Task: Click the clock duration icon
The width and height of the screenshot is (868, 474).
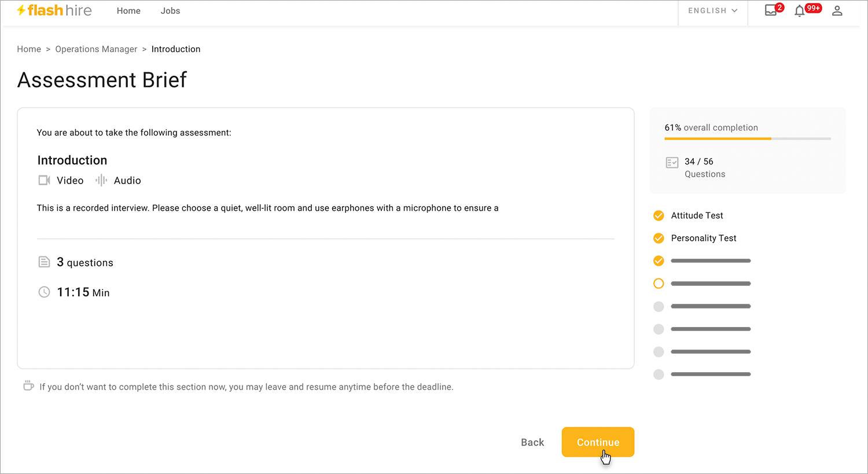Action: point(44,292)
